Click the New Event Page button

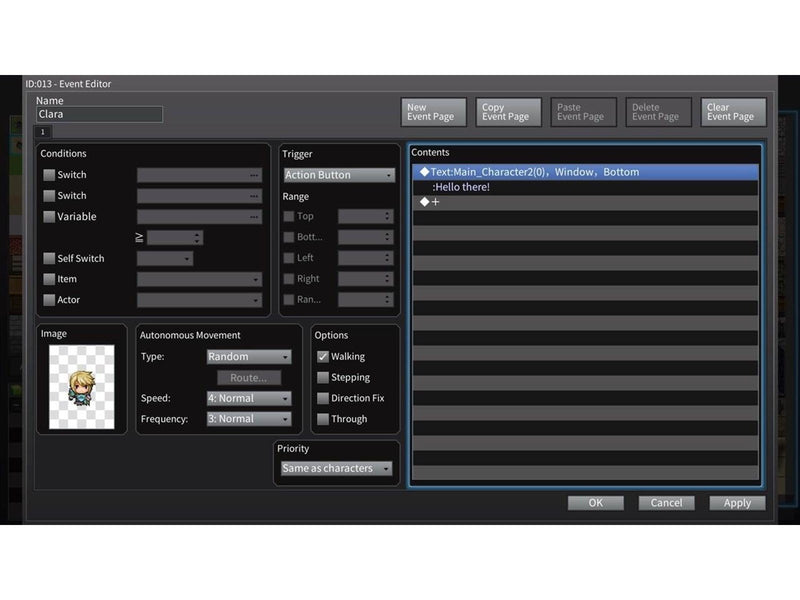433,112
